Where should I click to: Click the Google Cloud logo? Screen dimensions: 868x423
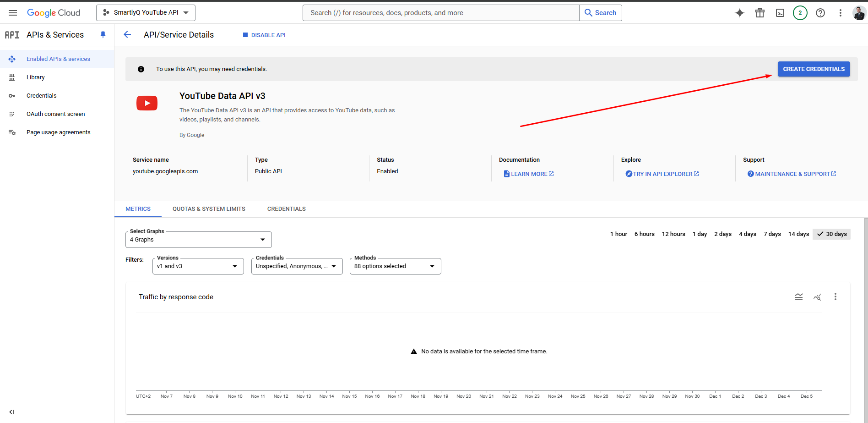(x=54, y=13)
